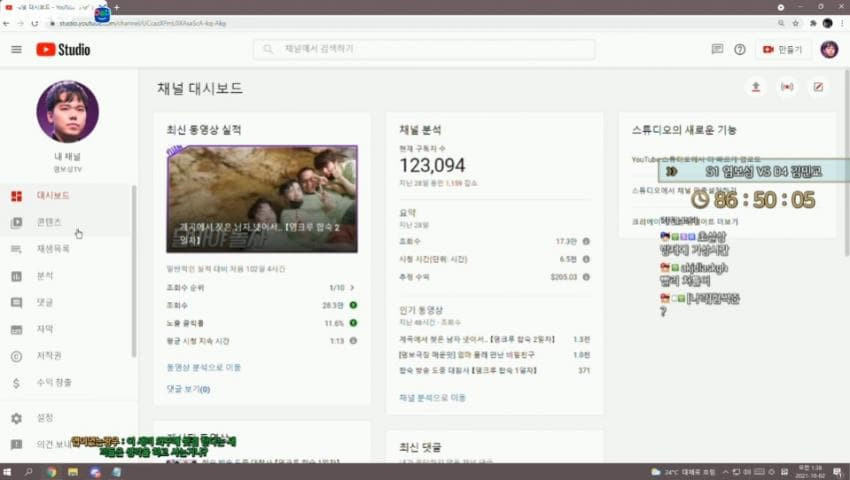Click the dashboard grid icon in sidebar
The width and height of the screenshot is (850, 480).
[x=17, y=196]
